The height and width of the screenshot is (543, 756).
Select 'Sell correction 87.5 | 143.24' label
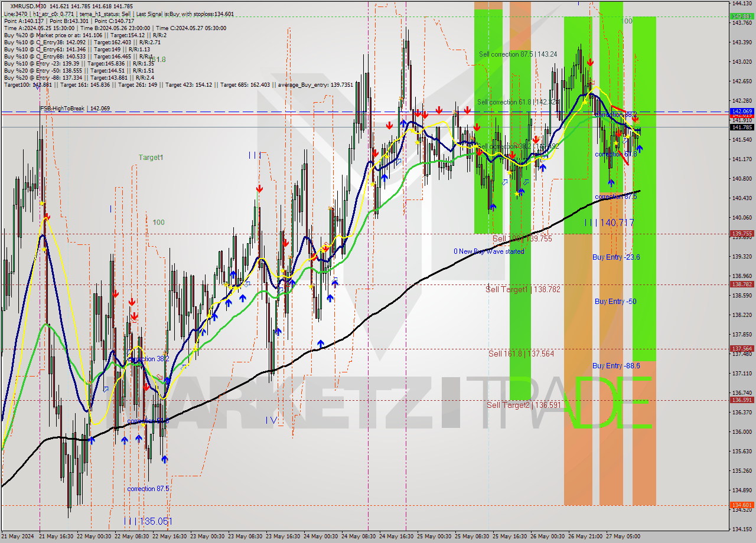517,54
